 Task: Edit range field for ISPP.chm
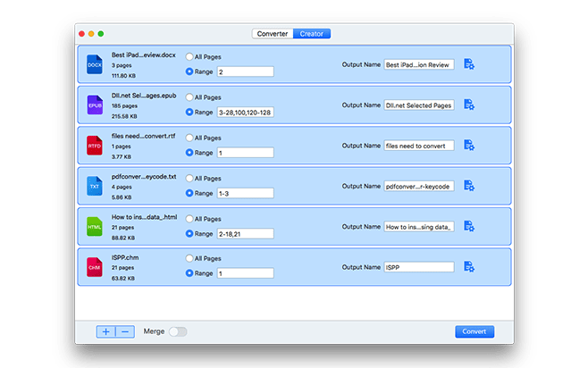[x=245, y=273]
